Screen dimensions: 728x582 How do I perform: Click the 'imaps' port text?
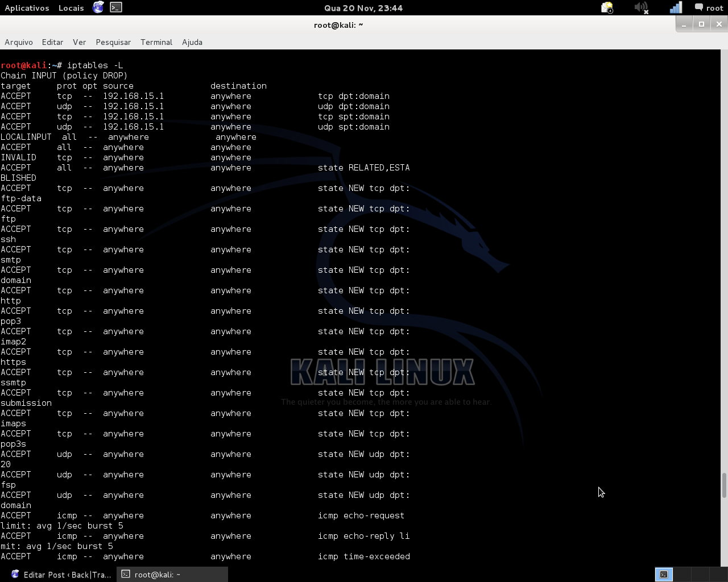click(x=13, y=423)
